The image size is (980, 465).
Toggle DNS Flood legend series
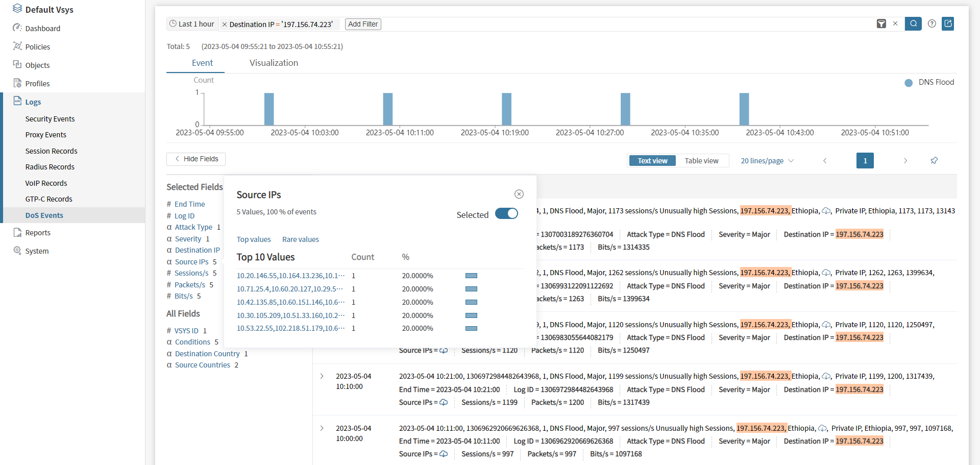click(x=929, y=83)
